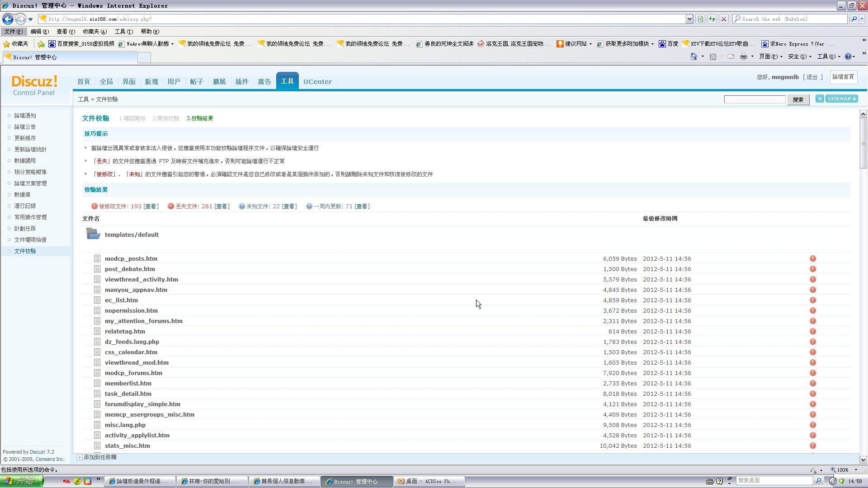Click the browser Back arrow button
868x488 pixels.
8,19
